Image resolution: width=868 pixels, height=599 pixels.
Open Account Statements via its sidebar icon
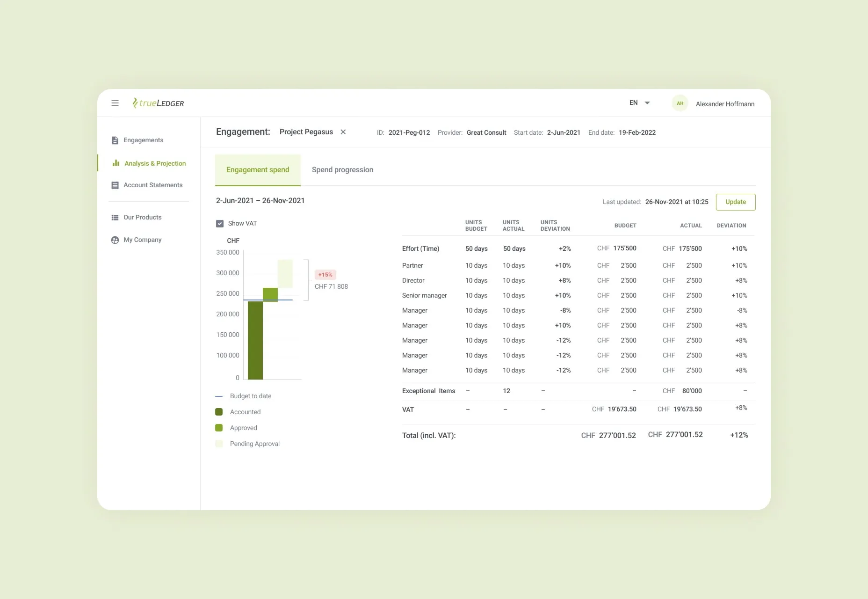pyautogui.click(x=115, y=185)
